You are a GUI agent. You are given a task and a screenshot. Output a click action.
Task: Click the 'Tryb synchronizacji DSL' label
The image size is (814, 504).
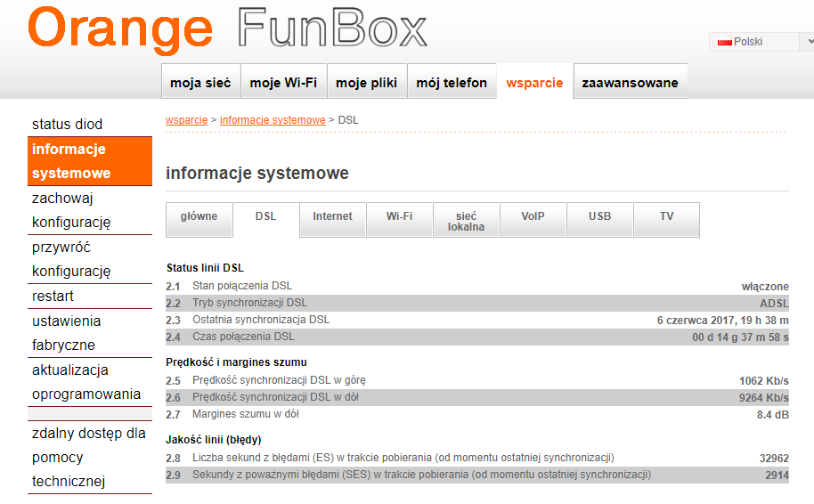[x=249, y=303]
